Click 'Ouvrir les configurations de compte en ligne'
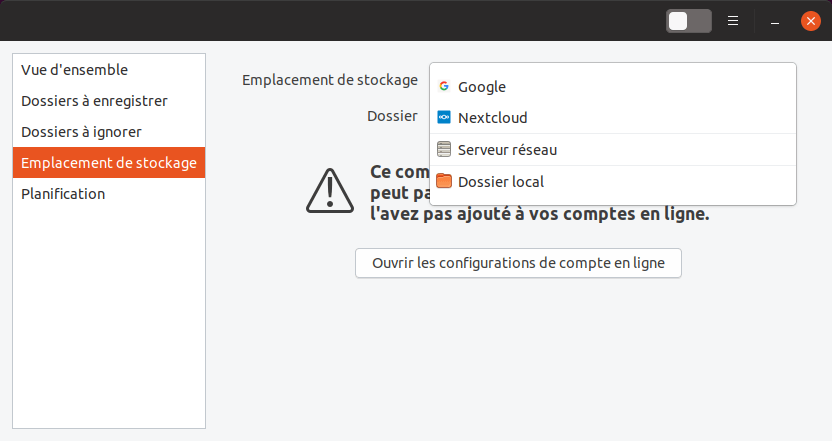This screenshot has height=441, width=832. 518,263
